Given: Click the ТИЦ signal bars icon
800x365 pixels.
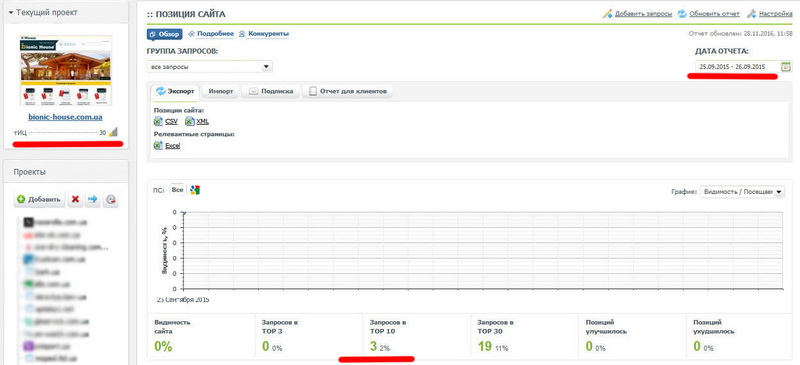Looking at the screenshot, I should point(113,132).
